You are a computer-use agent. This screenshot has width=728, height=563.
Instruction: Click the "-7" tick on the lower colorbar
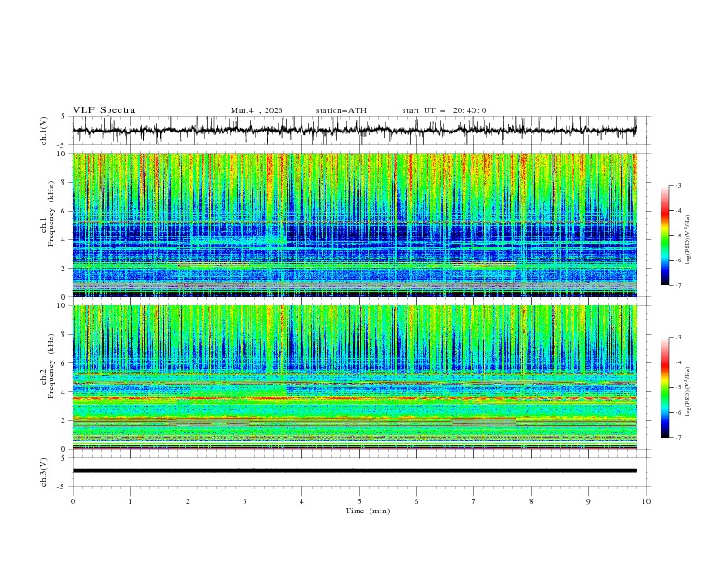pyautogui.click(x=678, y=438)
